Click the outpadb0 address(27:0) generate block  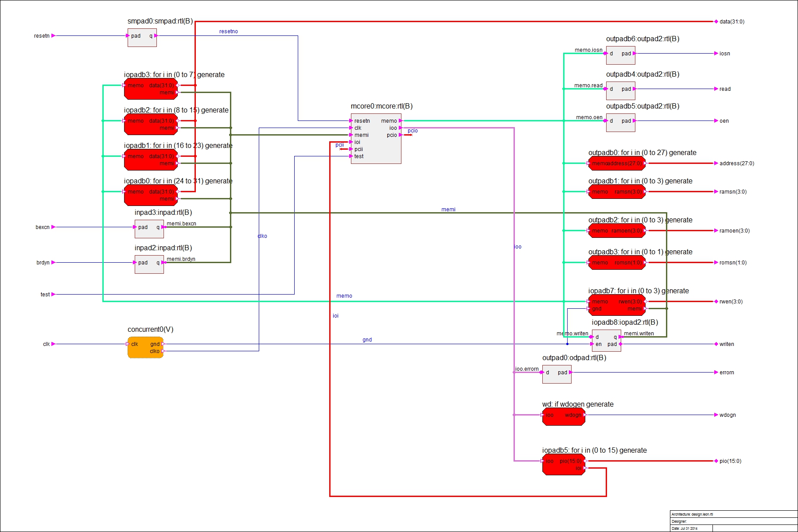[x=616, y=163]
